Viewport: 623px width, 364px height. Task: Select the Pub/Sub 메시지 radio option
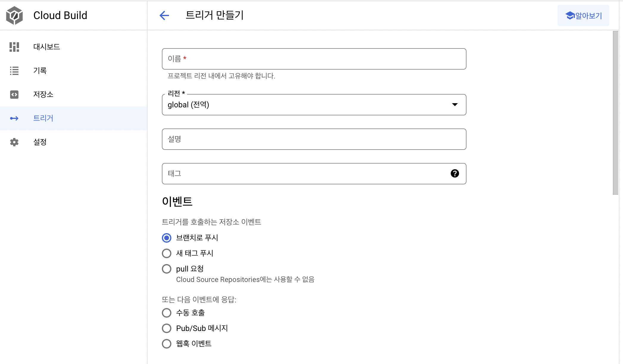pyautogui.click(x=167, y=328)
